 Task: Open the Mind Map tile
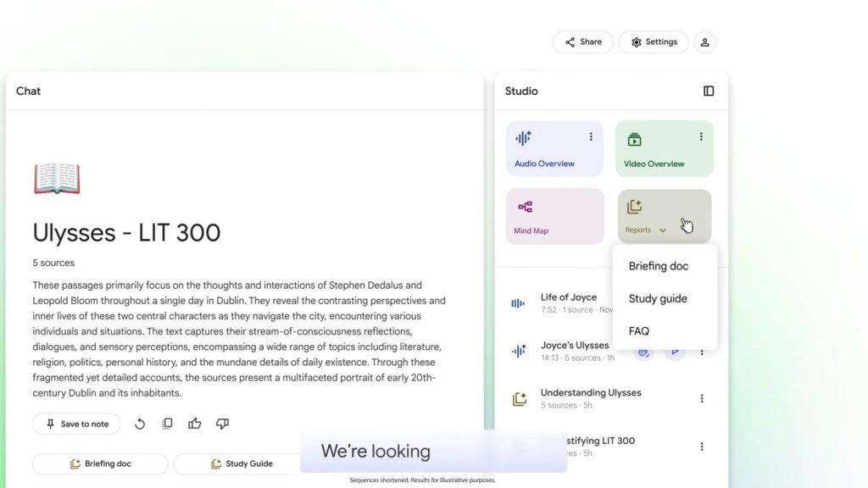pyautogui.click(x=554, y=216)
